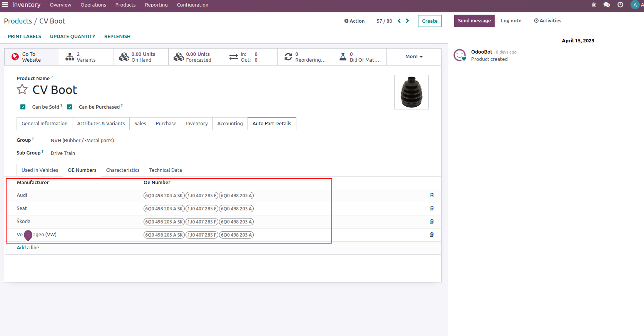Open the conversations chat icon
This screenshot has width=644, height=336.
pos(607,5)
